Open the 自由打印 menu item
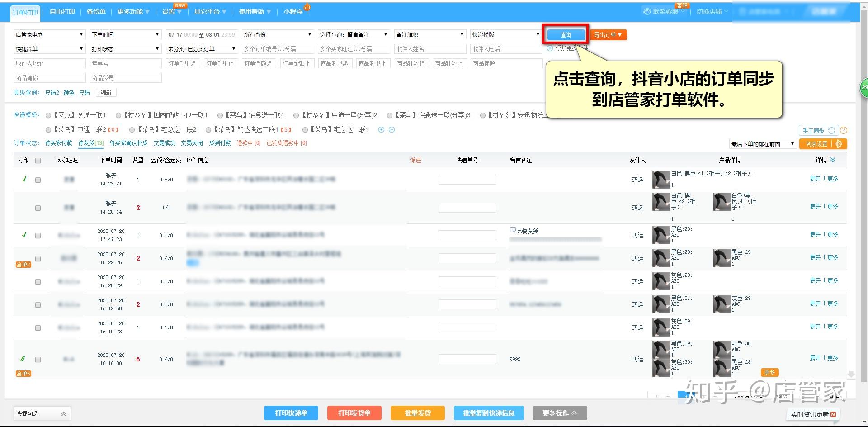Image resolution: width=868 pixels, height=427 pixels. coord(62,12)
